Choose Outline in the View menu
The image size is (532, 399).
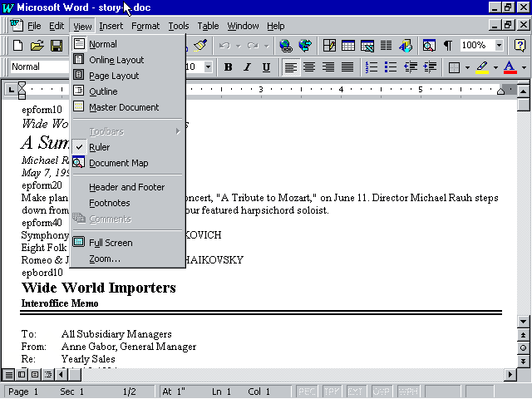click(x=127, y=91)
